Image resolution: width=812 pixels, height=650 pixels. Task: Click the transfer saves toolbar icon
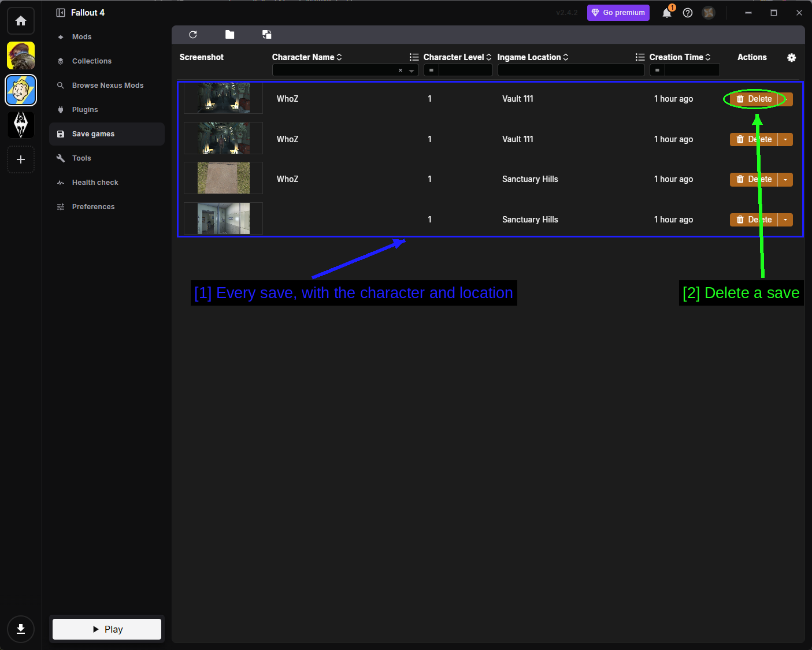(x=266, y=35)
